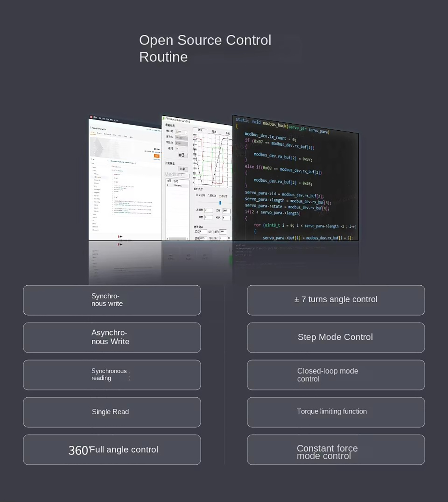This screenshot has width=448, height=502.
Task: Click the Synchronous write feature box
Action: pyautogui.click(x=112, y=300)
